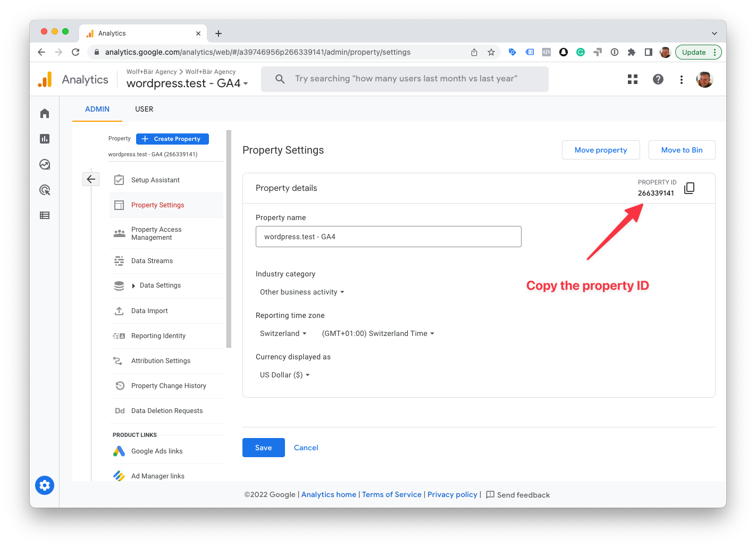This screenshot has width=756, height=547.
Task: Open Setup Assistant menu item
Action: tap(166, 180)
